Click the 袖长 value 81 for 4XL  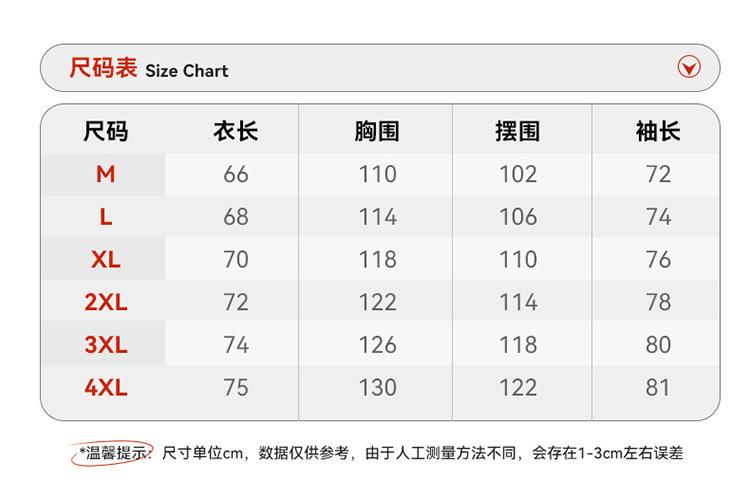(x=658, y=387)
